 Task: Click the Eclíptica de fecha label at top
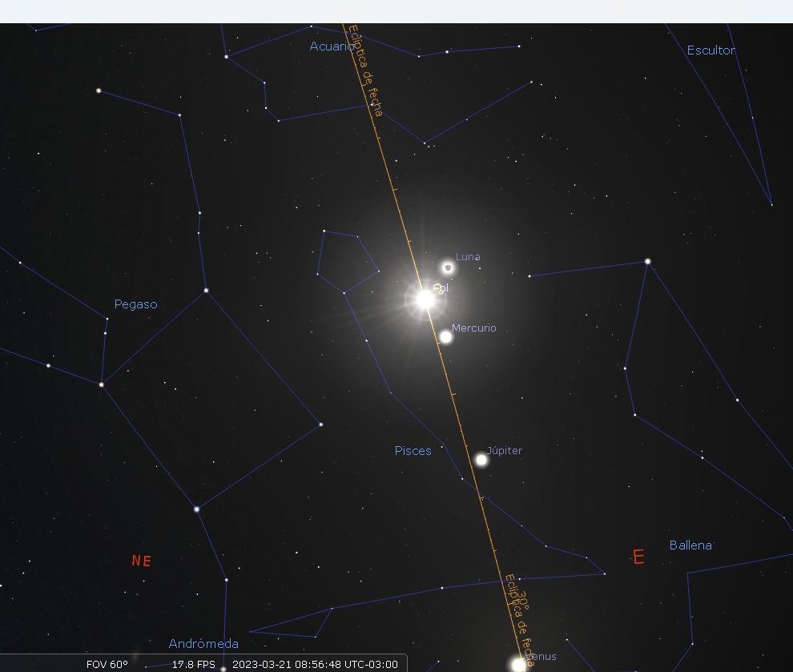coord(365,70)
